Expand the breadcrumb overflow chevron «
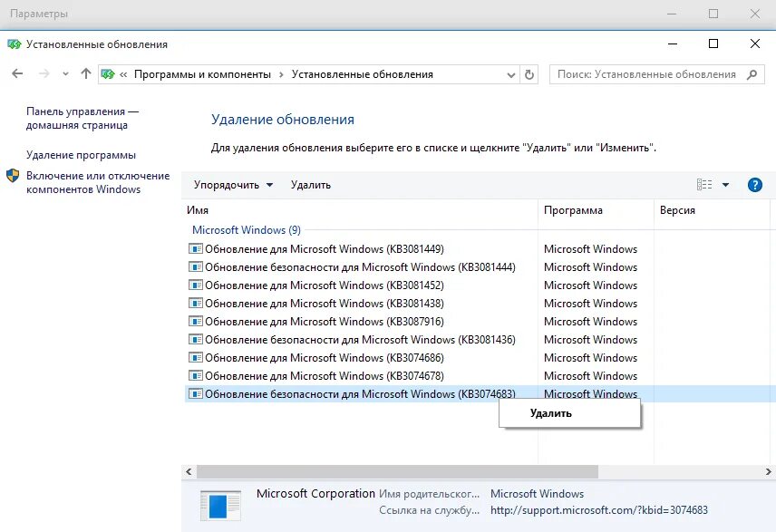The height and width of the screenshot is (532, 776). tap(123, 74)
